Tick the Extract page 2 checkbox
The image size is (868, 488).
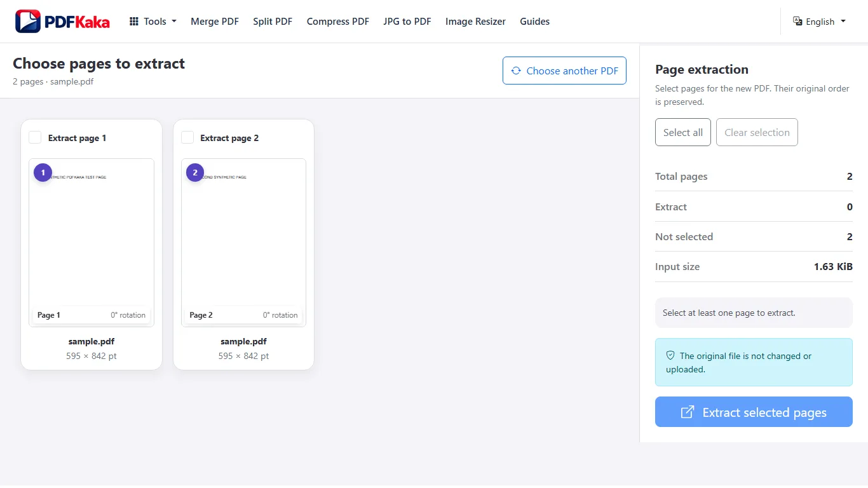click(x=187, y=138)
